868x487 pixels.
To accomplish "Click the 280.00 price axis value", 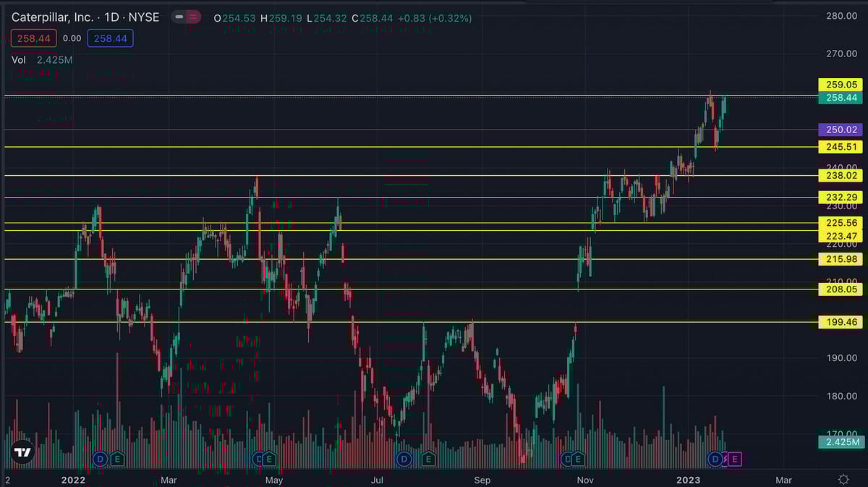I will (x=841, y=15).
